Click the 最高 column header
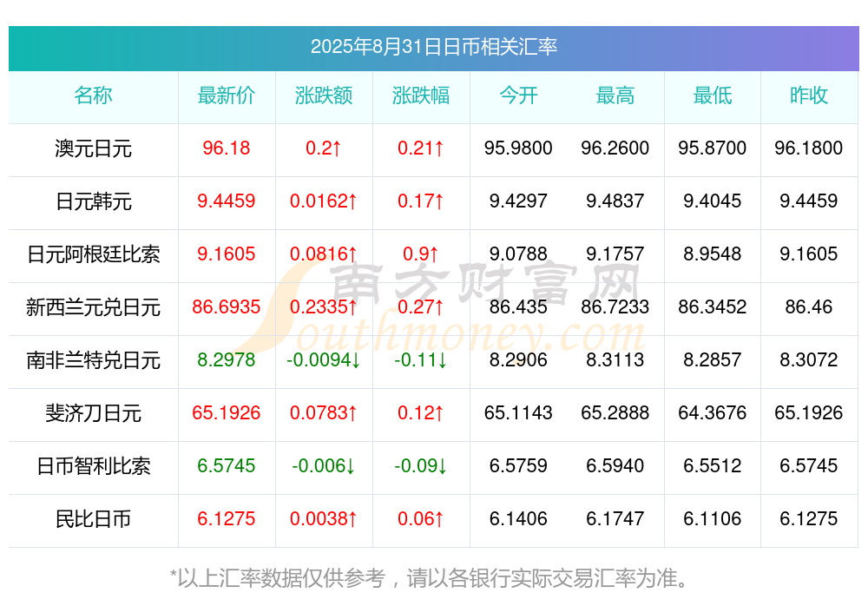 click(615, 96)
